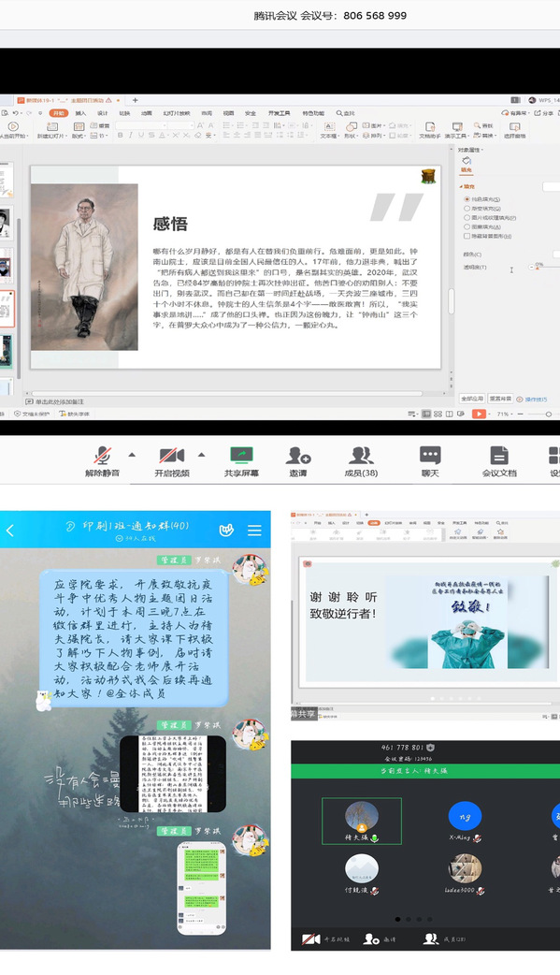Show the 成员(38) members list
Image resolution: width=560 pixels, height=975 pixels.
tap(361, 461)
